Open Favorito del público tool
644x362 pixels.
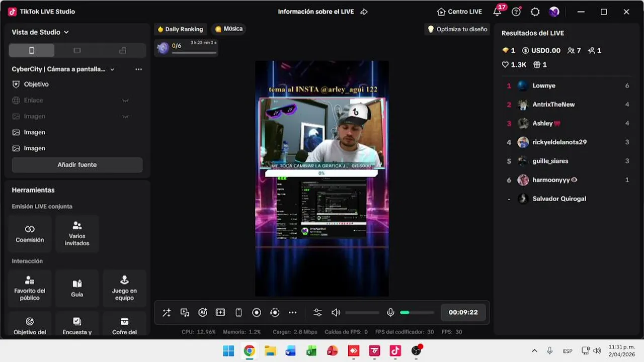click(x=30, y=288)
